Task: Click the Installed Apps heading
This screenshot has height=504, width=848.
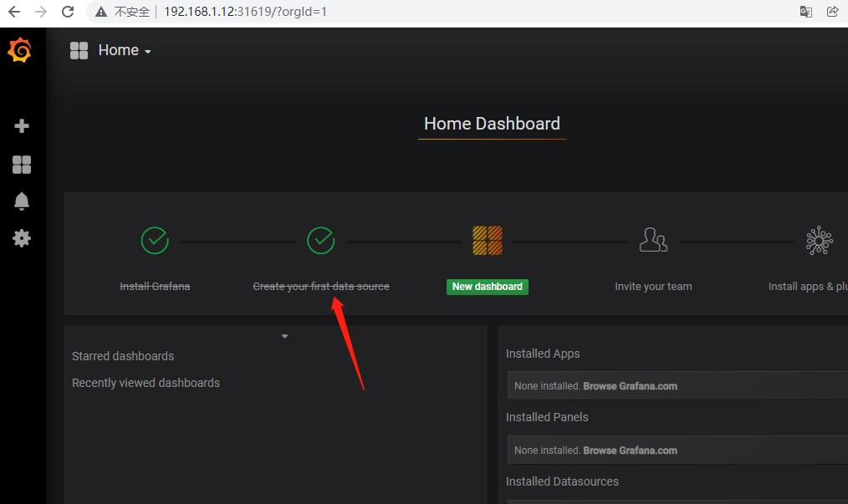Action: click(543, 354)
